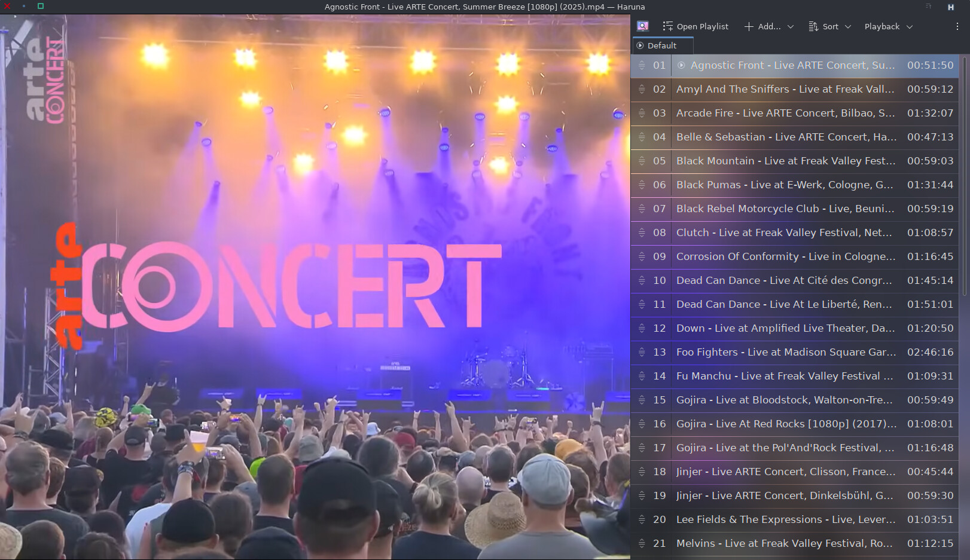Open the three-dot overflow menu

(x=957, y=26)
